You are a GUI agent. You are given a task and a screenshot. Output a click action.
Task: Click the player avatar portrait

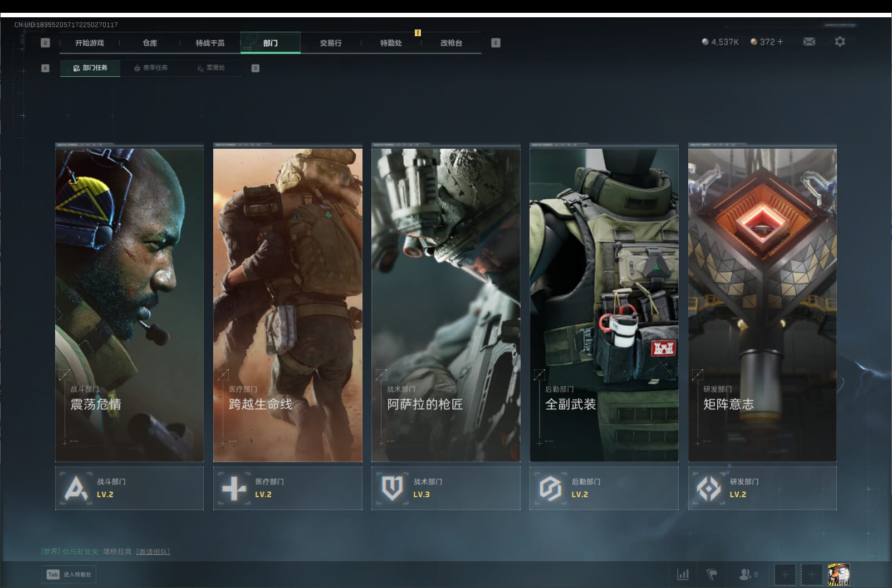[838, 574]
